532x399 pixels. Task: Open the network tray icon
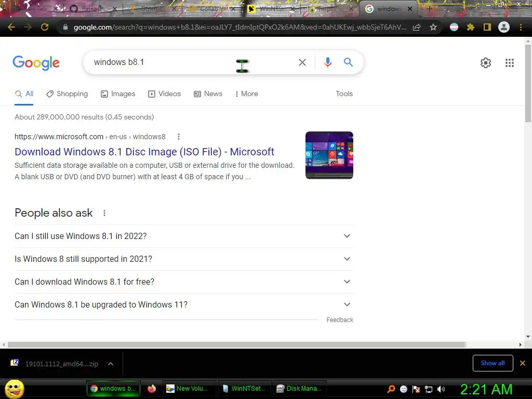429,389
